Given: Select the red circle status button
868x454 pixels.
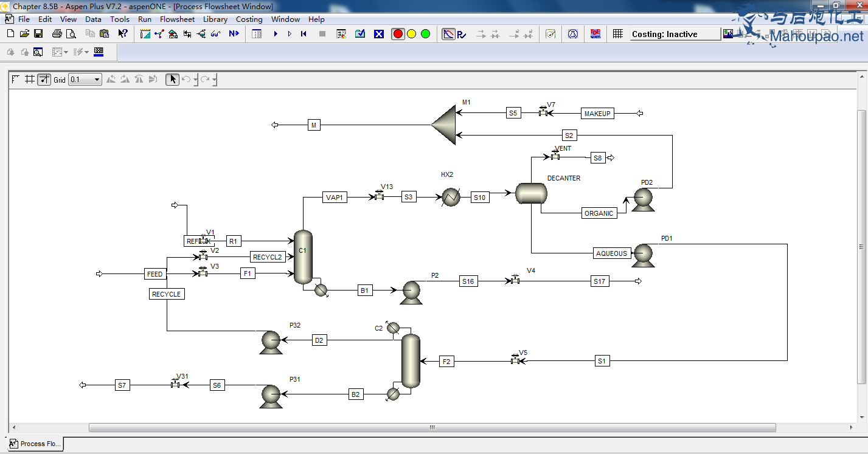Looking at the screenshot, I should click(398, 34).
